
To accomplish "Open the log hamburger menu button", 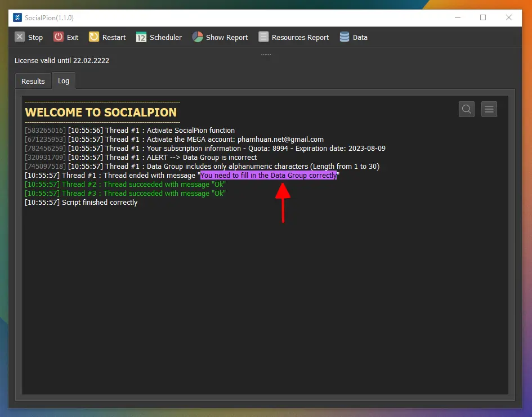I will click(x=489, y=109).
